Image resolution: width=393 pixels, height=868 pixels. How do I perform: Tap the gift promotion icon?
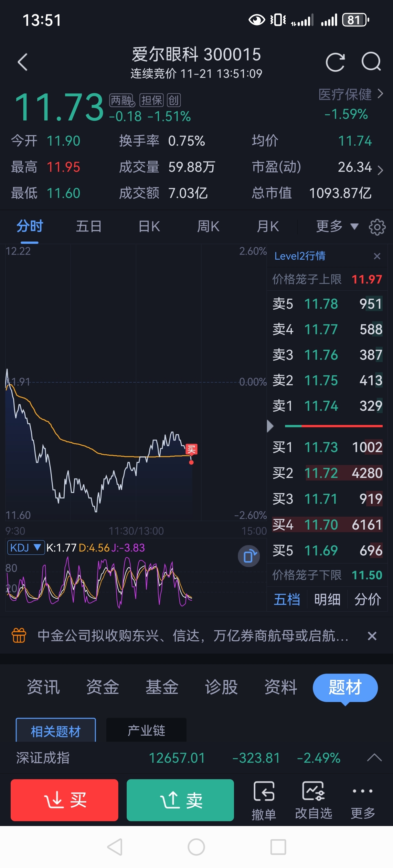tap(19, 635)
